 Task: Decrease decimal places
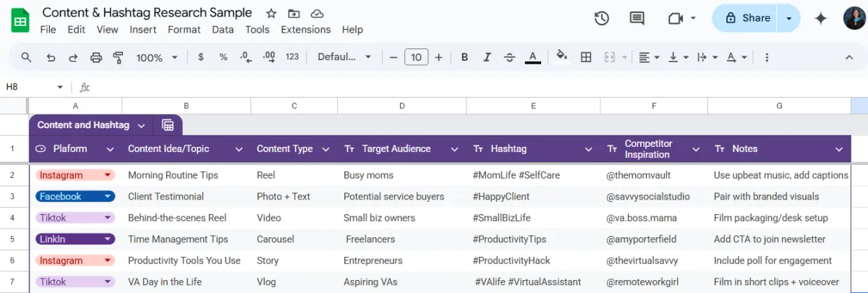[246, 57]
